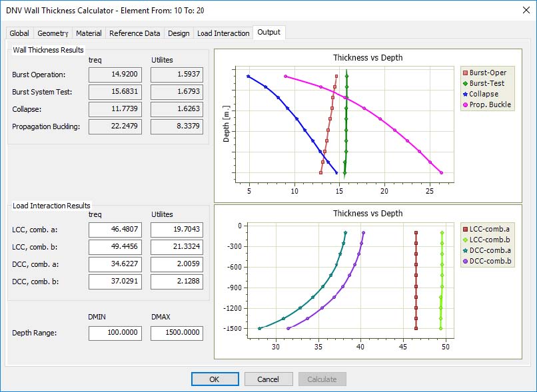
Task: Open the Design tab
Action: (x=179, y=33)
